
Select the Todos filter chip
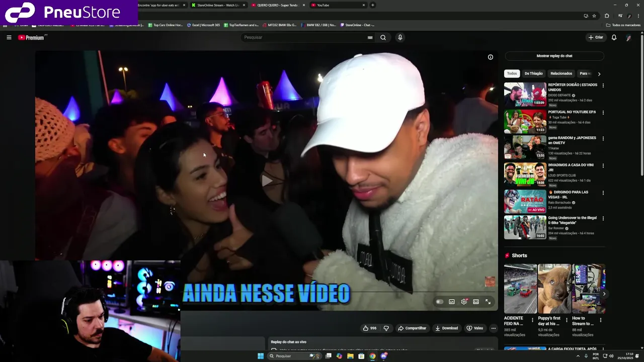(512, 73)
